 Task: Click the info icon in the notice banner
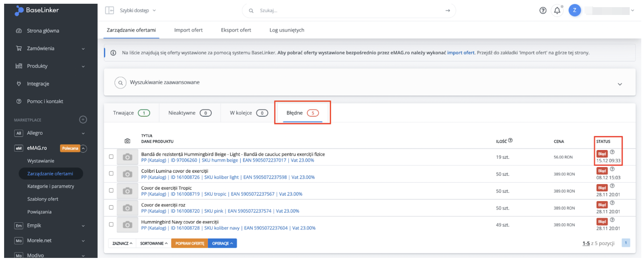(113, 53)
